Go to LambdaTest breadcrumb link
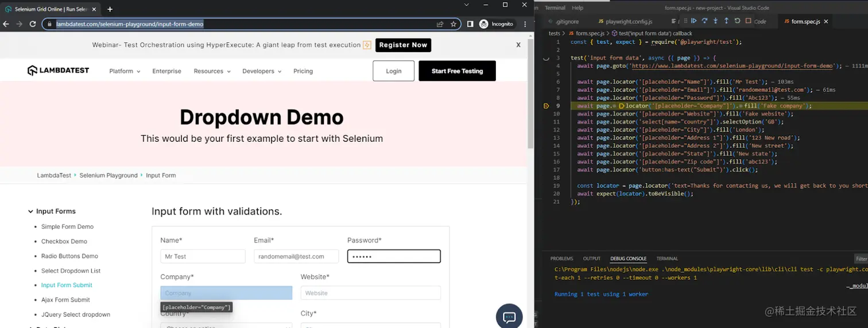Image resolution: width=868 pixels, height=328 pixels. click(x=55, y=175)
